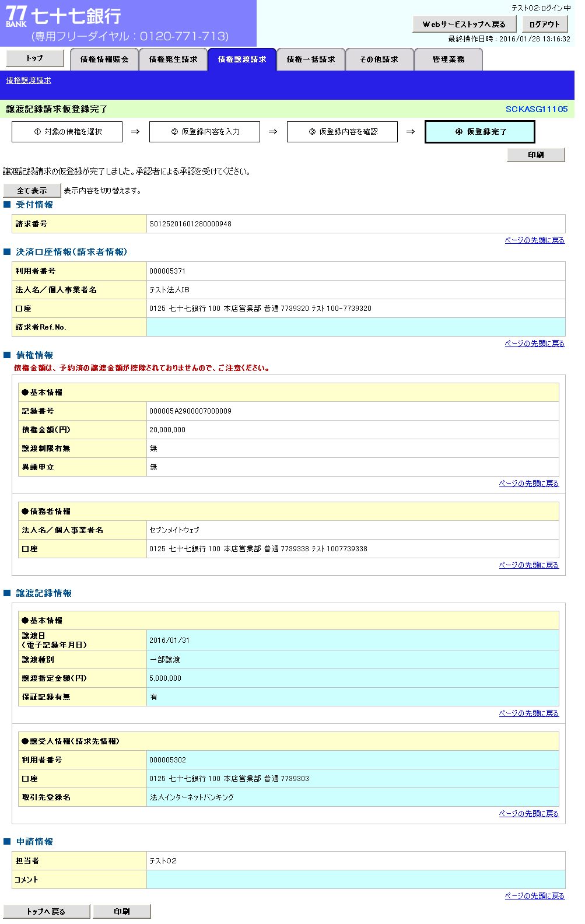Select guarantee record value 有

point(153,697)
